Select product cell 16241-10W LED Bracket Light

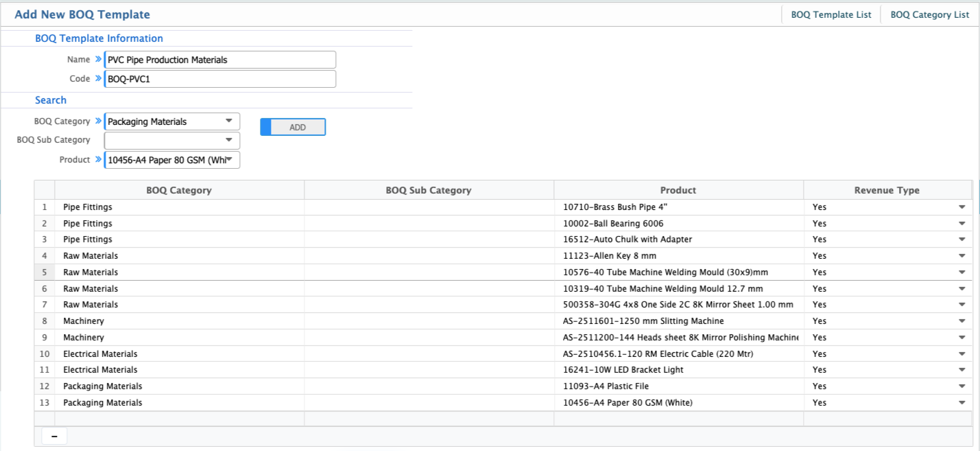click(x=678, y=370)
